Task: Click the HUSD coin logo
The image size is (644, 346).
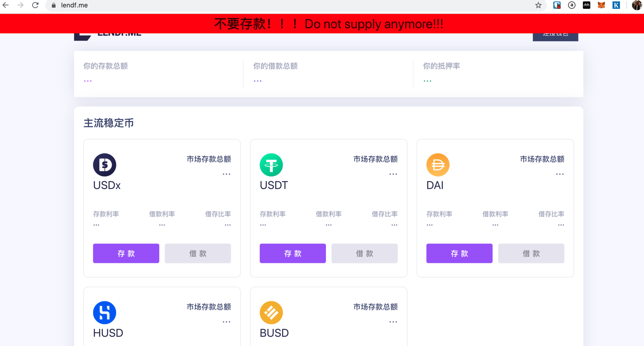Action: 105,312
